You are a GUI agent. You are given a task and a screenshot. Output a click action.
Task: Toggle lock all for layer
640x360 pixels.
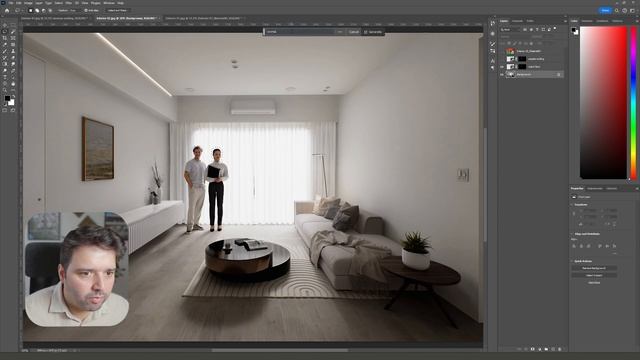tap(531, 43)
